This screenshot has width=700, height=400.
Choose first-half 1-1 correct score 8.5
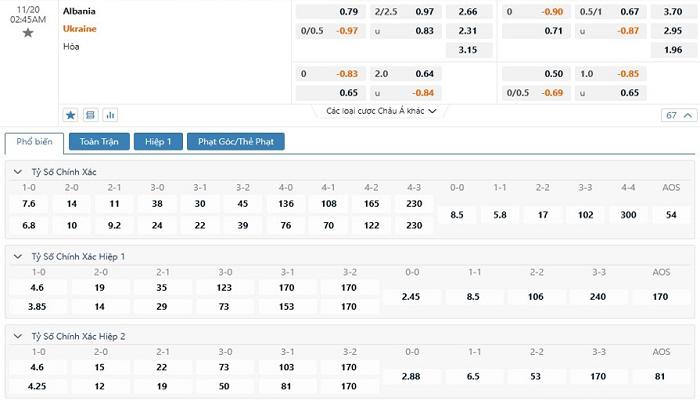pos(473,297)
